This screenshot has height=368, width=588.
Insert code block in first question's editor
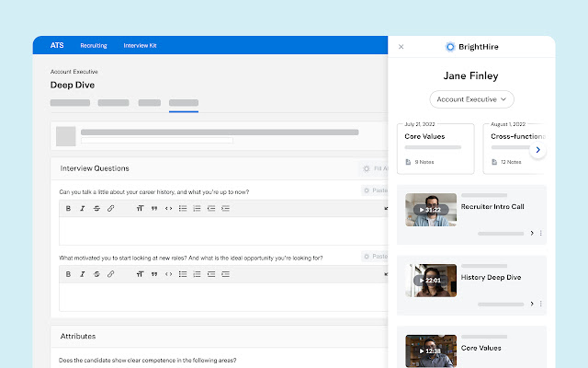coord(168,209)
